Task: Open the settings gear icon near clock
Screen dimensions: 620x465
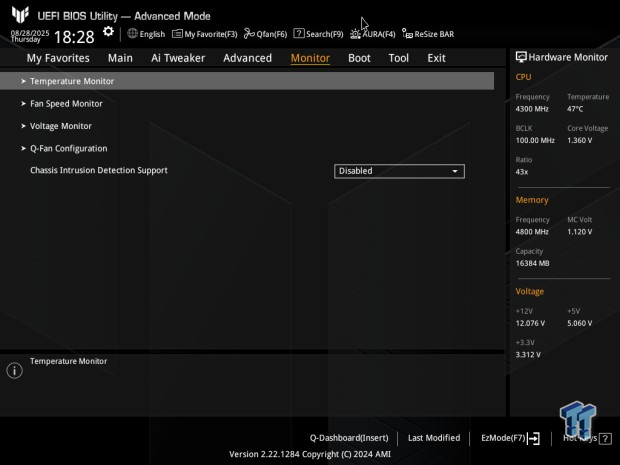Action: coord(108,32)
